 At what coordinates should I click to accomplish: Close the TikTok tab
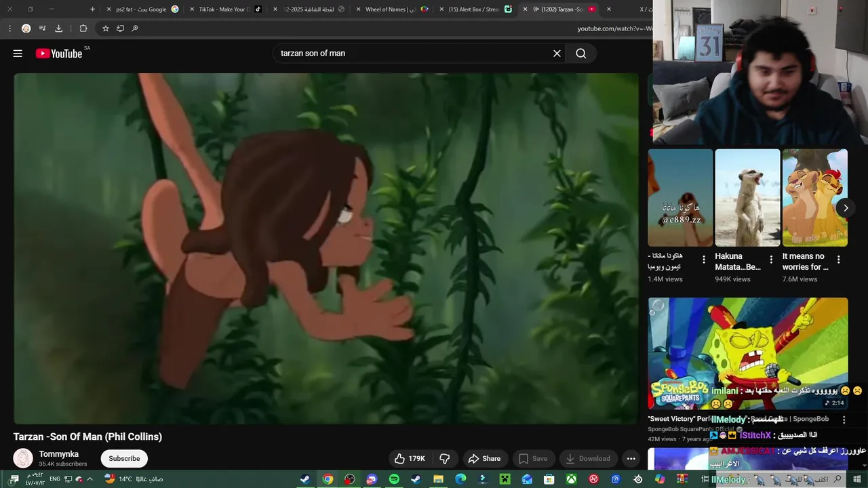[192, 9]
